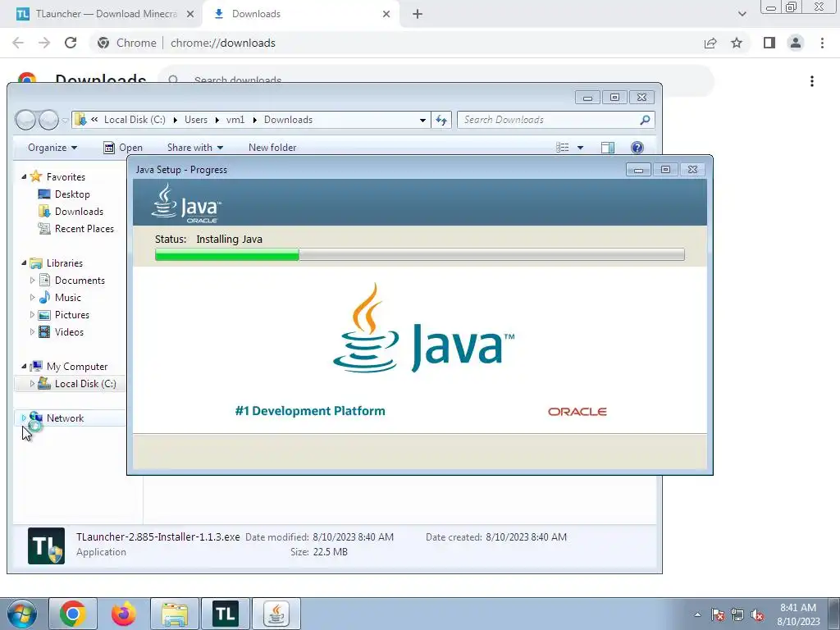Expand the Pictures library

coord(32,314)
